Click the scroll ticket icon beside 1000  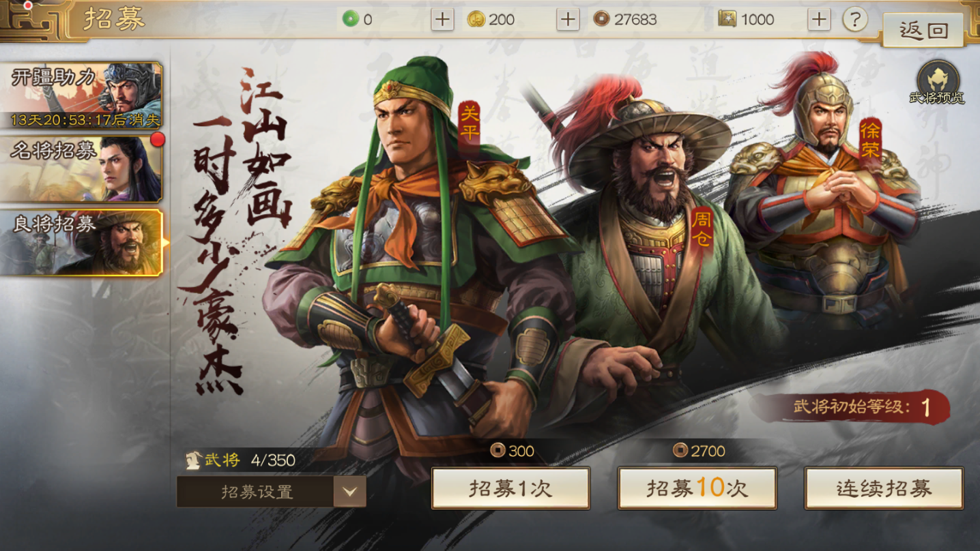(x=727, y=19)
